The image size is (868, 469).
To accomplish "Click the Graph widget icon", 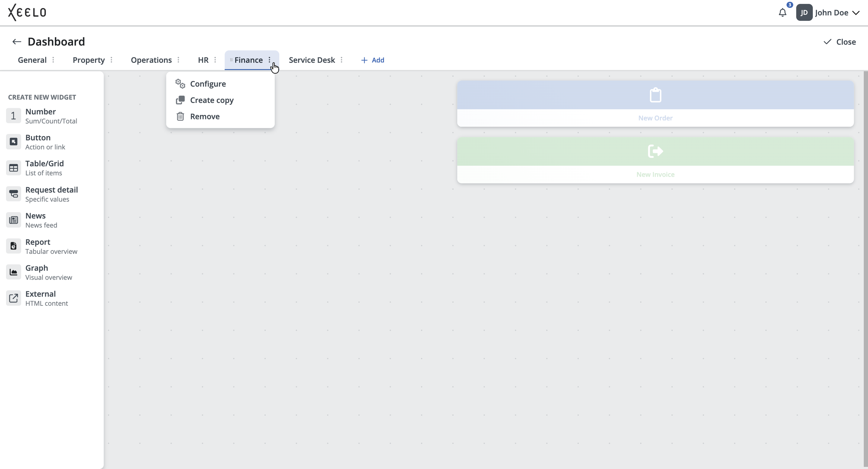I will pyautogui.click(x=14, y=272).
